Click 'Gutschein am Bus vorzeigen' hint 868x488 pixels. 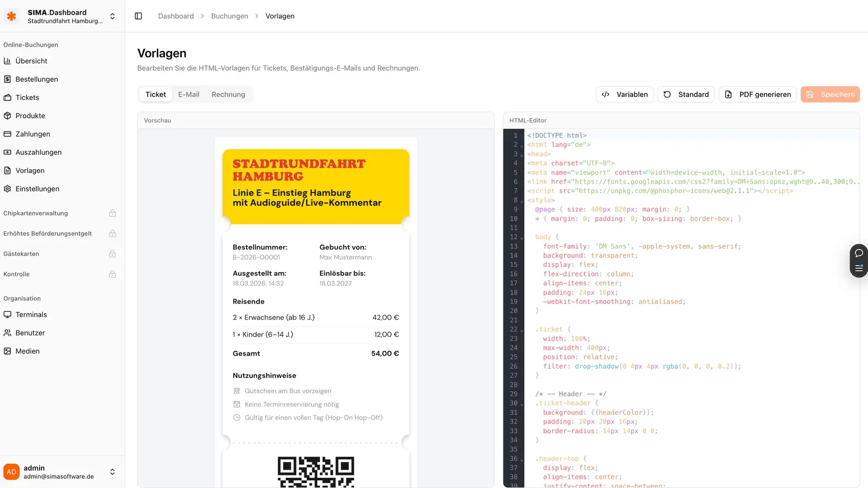tap(288, 391)
